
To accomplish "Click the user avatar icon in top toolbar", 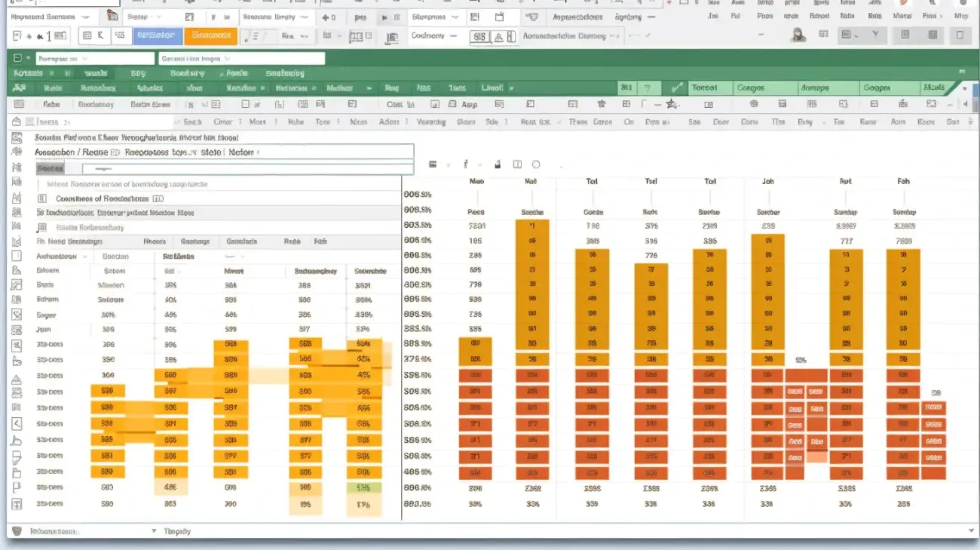I will point(798,35).
